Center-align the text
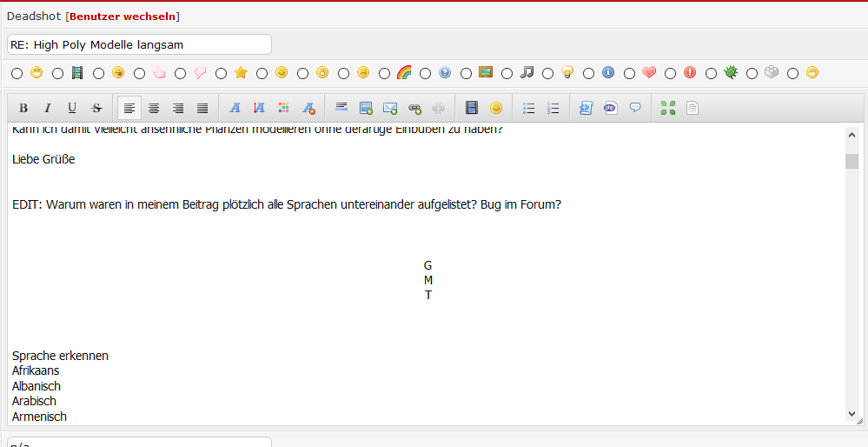 coord(154,109)
